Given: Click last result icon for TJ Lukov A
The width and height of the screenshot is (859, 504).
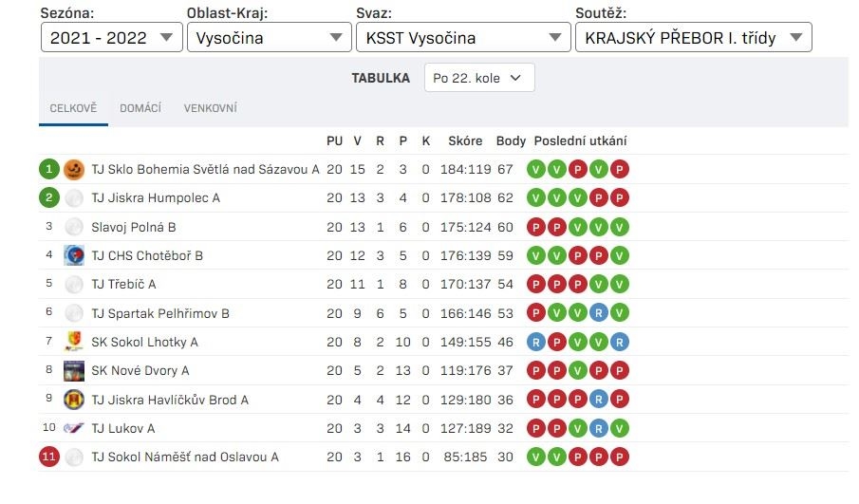Looking at the screenshot, I should tap(620, 428).
